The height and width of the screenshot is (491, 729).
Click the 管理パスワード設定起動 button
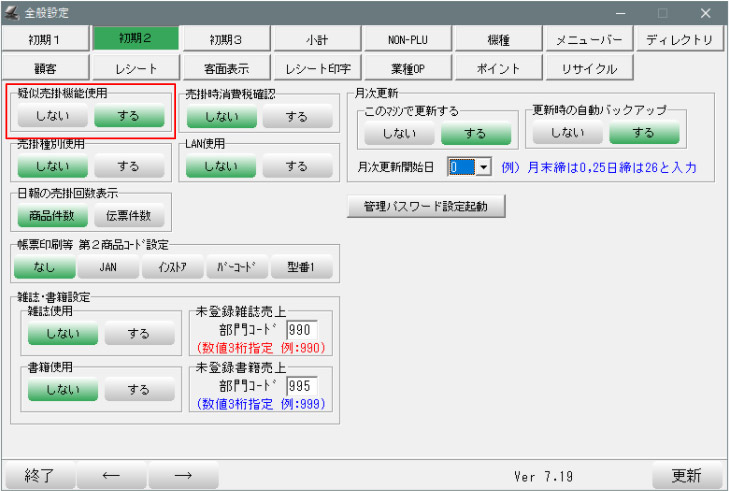426,207
